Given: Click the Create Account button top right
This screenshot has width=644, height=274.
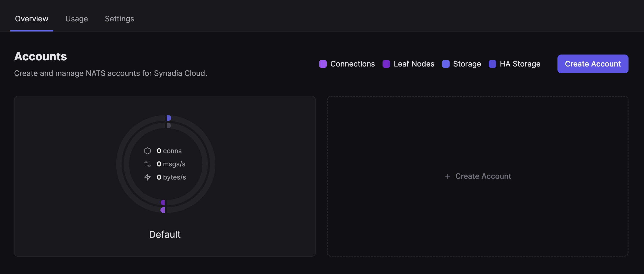Looking at the screenshot, I should coord(593,64).
